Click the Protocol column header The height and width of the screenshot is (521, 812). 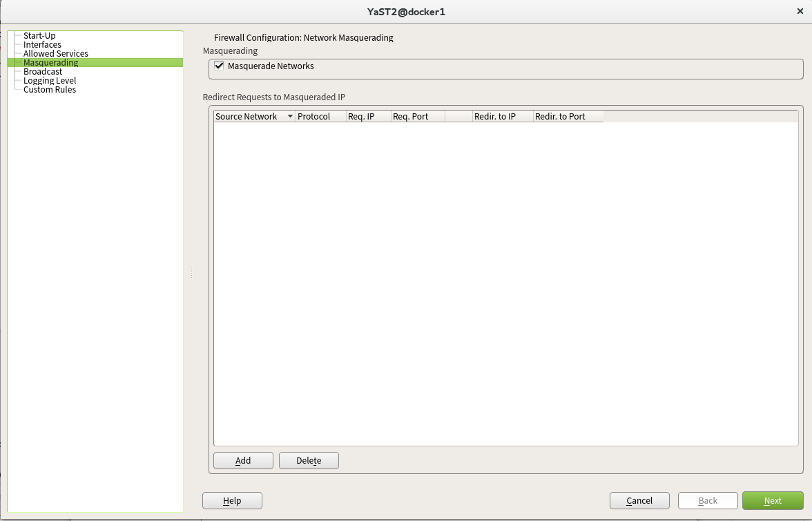coord(321,117)
